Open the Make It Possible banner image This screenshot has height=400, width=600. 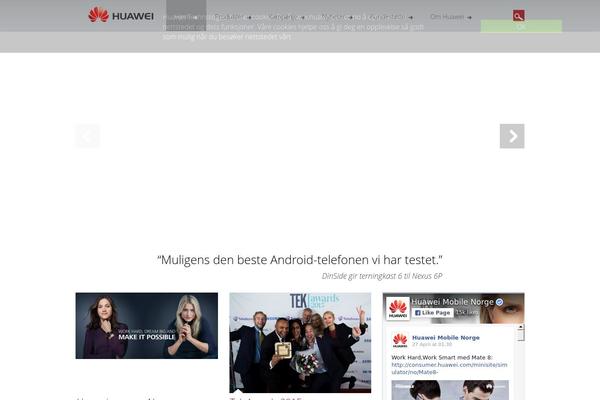click(x=147, y=326)
